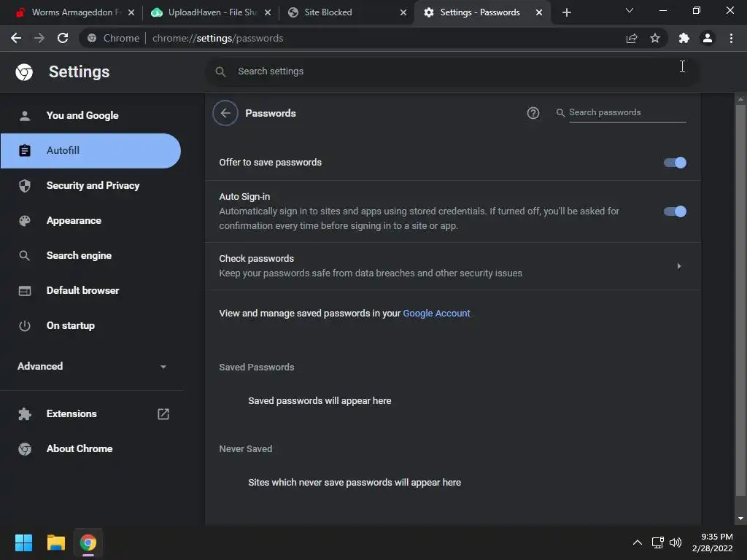The width and height of the screenshot is (747, 560).
Task: Open Check passwords with the arrow
Action: 679,266
